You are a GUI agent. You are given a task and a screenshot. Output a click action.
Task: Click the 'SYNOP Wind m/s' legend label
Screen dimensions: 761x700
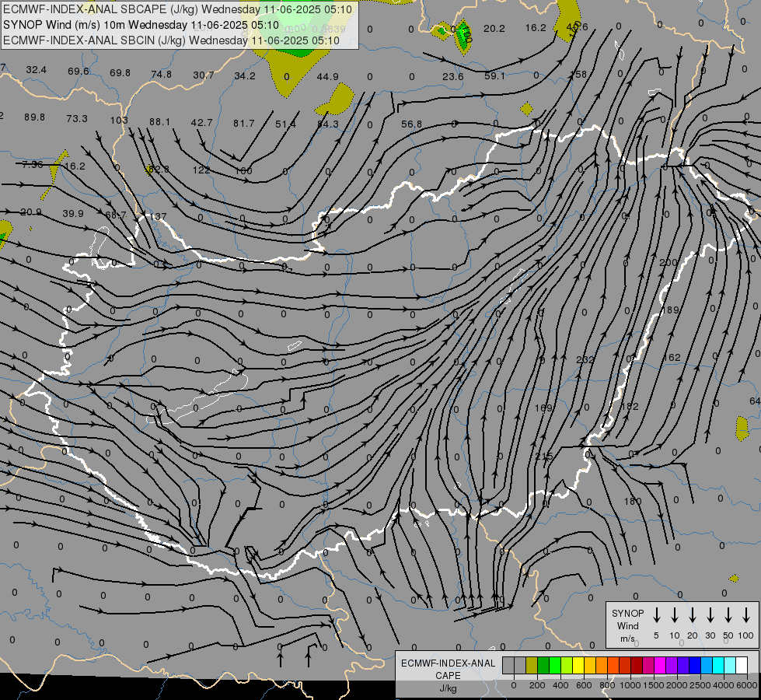[627, 625]
